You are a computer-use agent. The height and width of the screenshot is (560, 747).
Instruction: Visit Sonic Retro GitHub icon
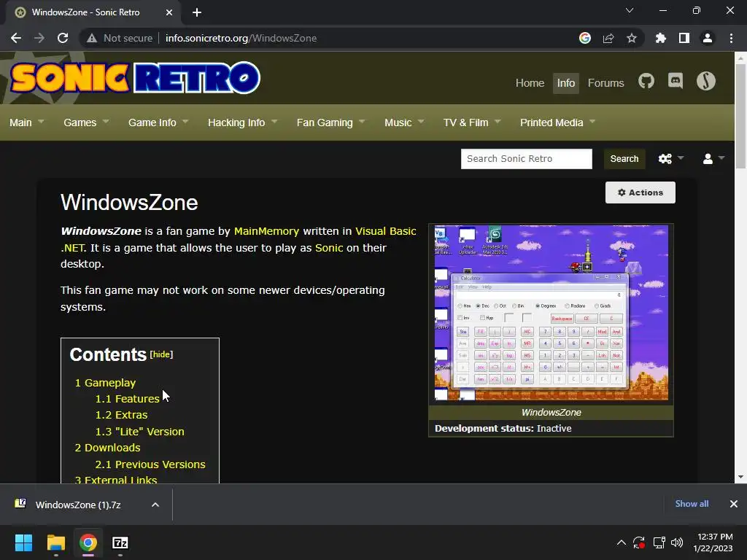pyautogui.click(x=646, y=81)
